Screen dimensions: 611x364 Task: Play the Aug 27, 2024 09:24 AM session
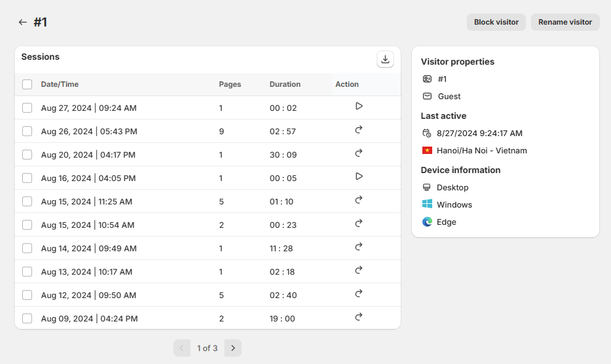[359, 106]
